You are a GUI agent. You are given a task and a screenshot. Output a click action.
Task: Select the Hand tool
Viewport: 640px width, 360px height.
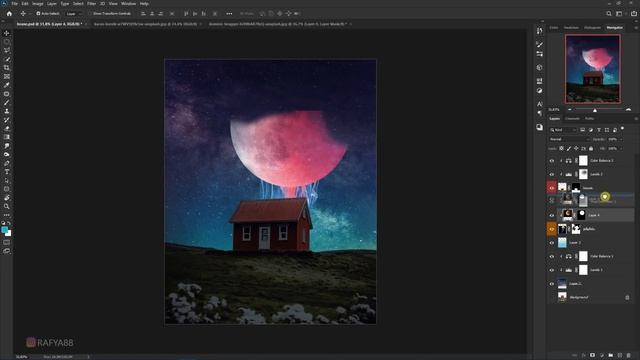[x=7, y=198]
